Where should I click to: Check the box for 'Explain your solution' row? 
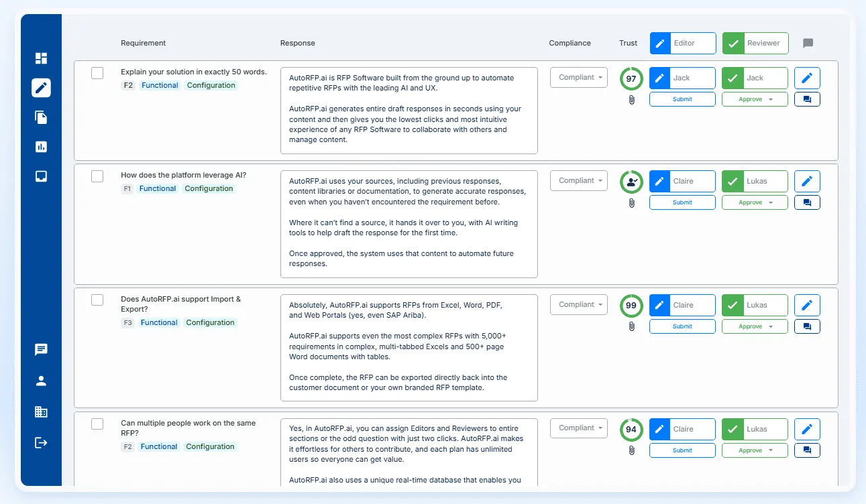click(97, 73)
